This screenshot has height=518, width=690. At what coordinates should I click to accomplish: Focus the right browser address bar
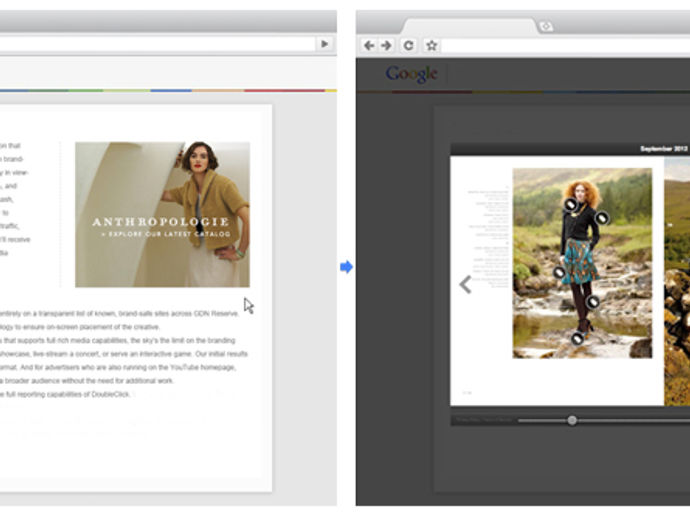click(566, 45)
